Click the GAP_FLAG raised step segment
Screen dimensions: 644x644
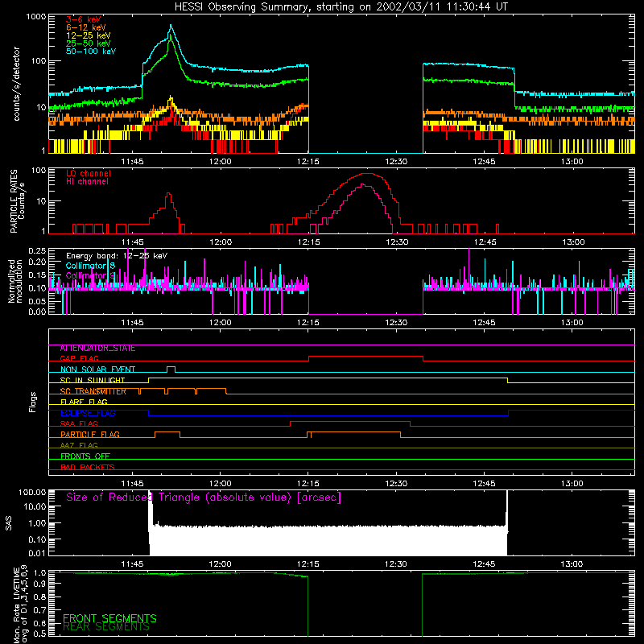[x=365, y=357]
